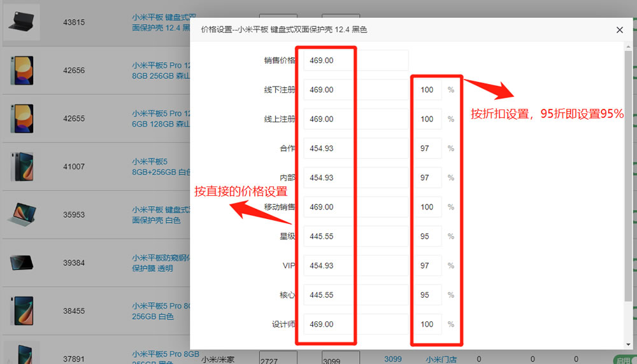637x364 pixels.
Task: Edit the 内部 price field
Action: (356, 178)
